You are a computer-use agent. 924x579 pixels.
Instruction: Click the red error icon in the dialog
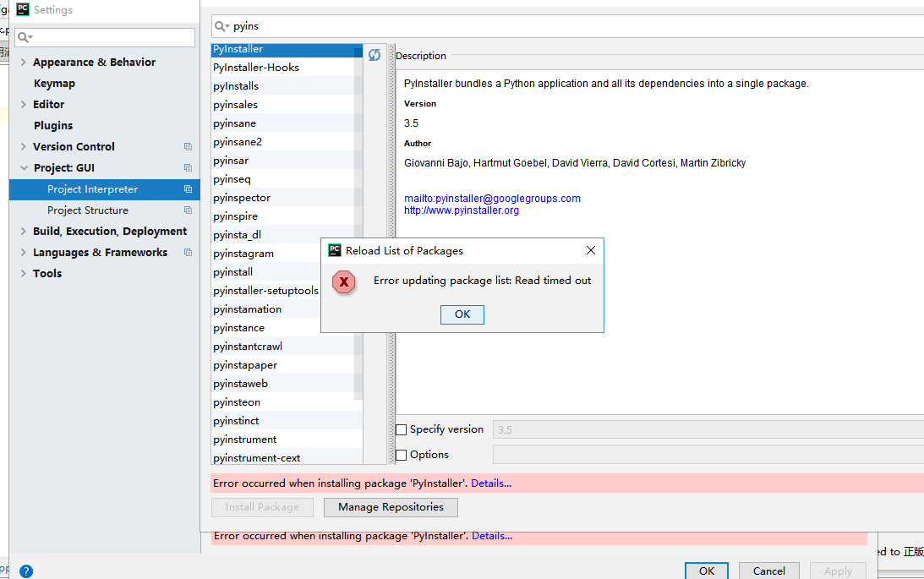(x=343, y=282)
